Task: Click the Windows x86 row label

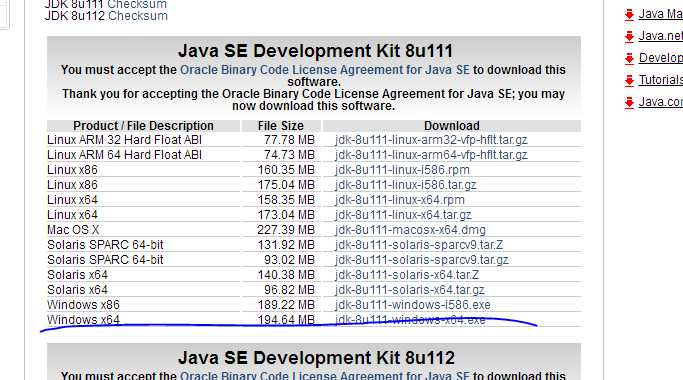Action: [83, 305]
